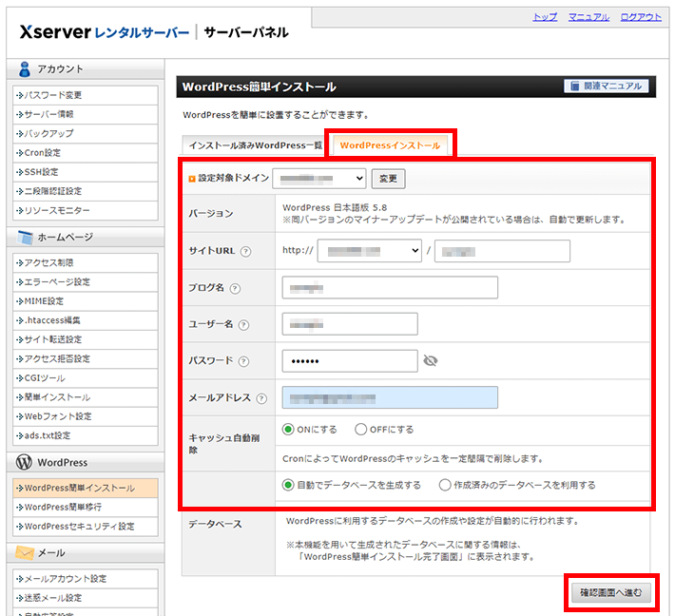Select ONにする for cache auto-delete

pyautogui.click(x=288, y=429)
